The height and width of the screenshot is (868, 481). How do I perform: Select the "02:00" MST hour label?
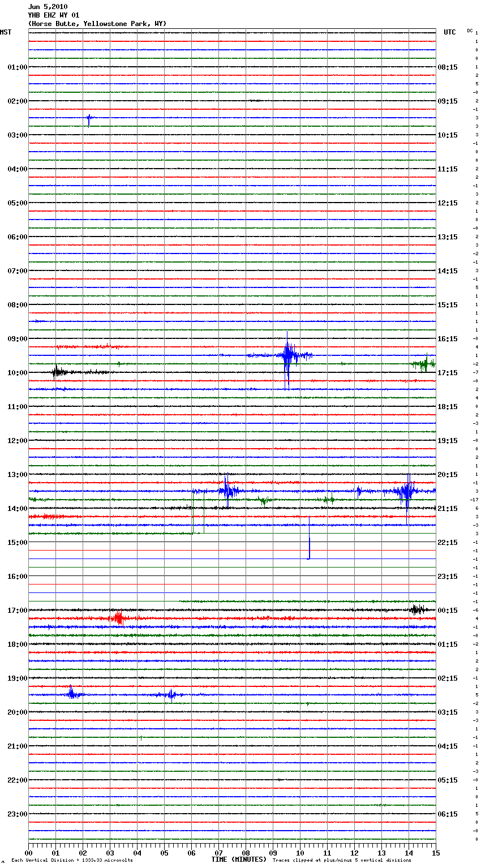[x=17, y=101]
